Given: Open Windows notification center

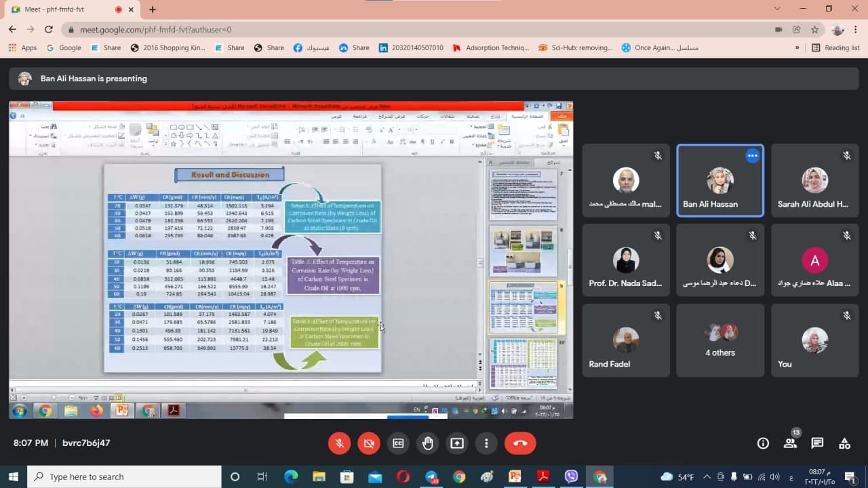Looking at the screenshot, I should (850, 476).
